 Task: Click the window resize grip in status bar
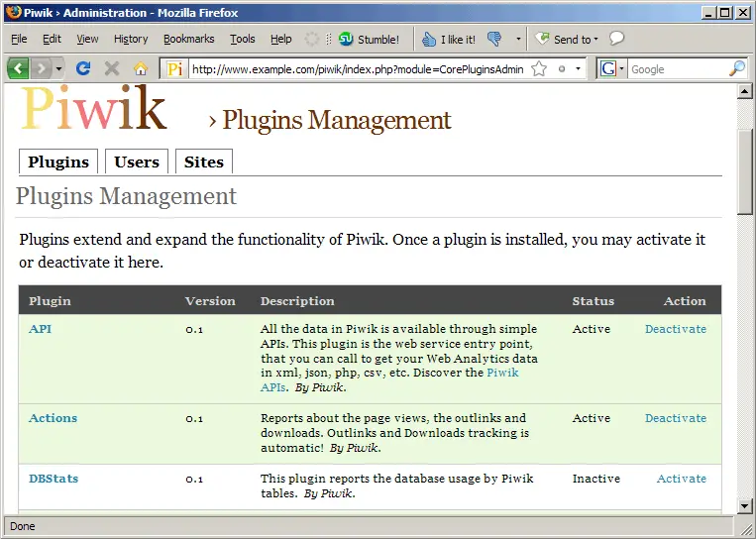pos(746,527)
